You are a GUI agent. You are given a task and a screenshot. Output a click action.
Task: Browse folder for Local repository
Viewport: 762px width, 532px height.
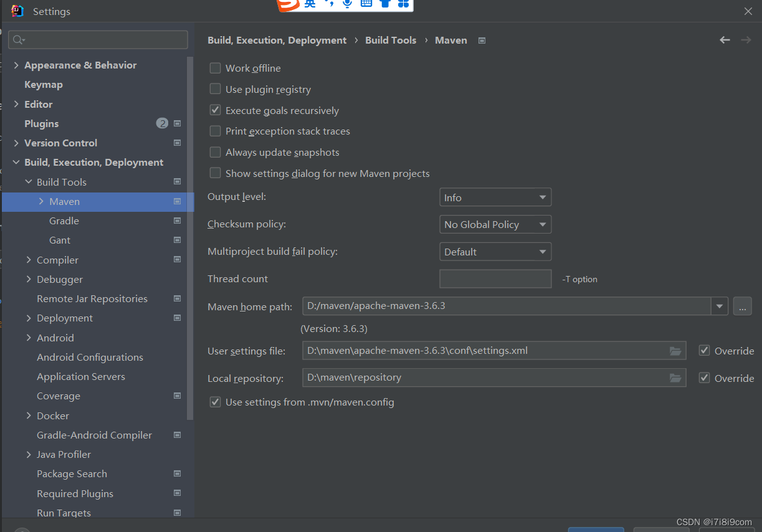pyautogui.click(x=675, y=378)
